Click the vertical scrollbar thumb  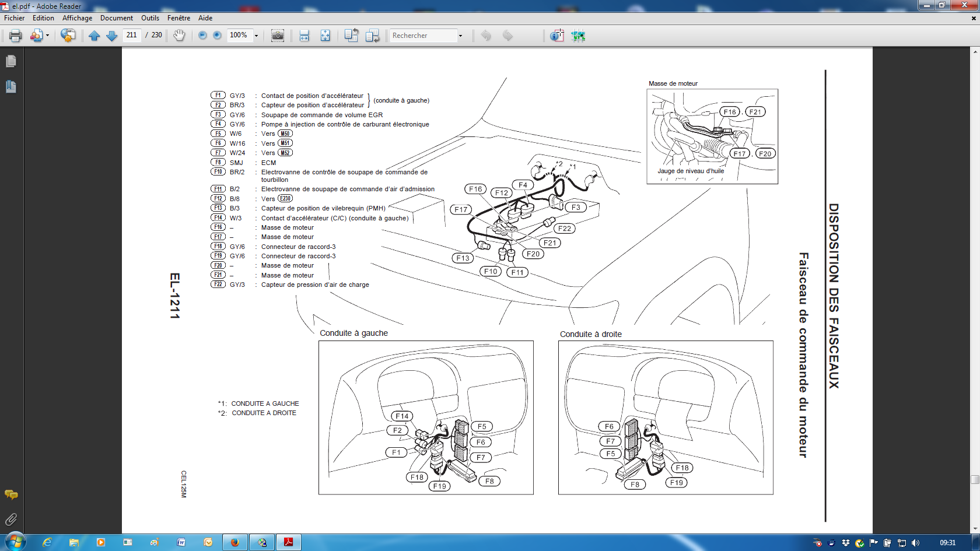pyautogui.click(x=975, y=479)
